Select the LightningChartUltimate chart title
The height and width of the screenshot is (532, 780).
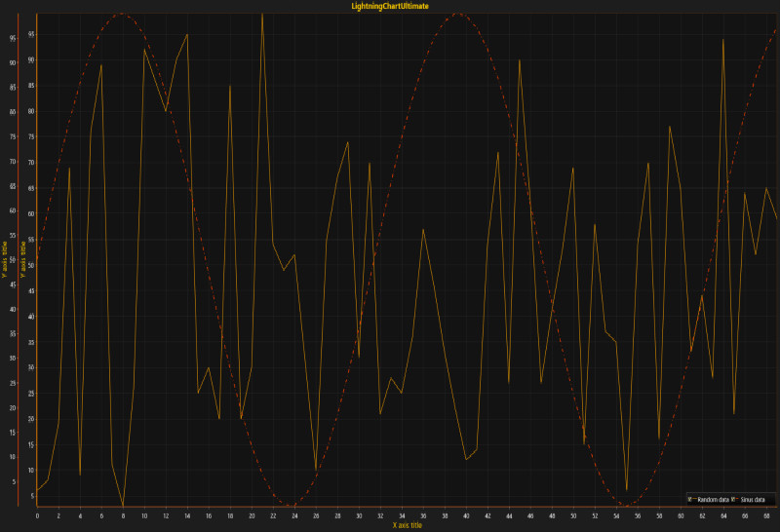390,6
